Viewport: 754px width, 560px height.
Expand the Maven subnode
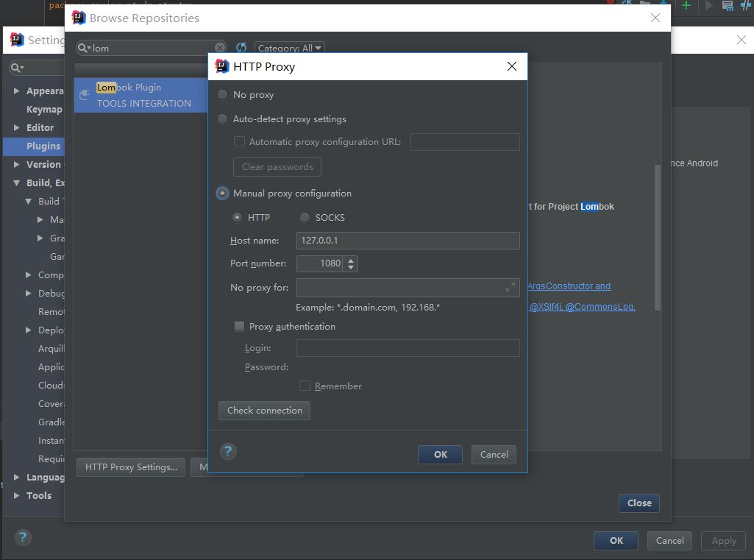pyautogui.click(x=40, y=219)
